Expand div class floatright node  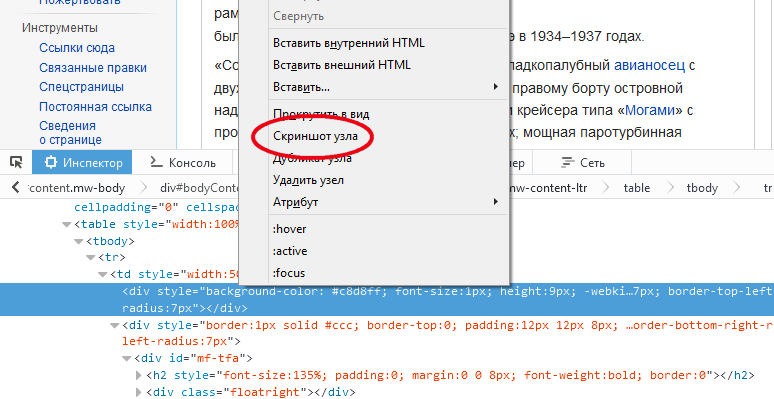click(139, 393)
